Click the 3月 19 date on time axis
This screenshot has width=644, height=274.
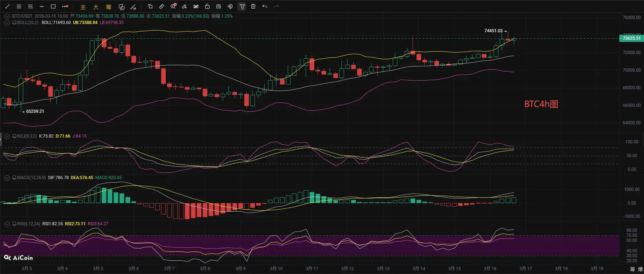[x=597, y=269]
